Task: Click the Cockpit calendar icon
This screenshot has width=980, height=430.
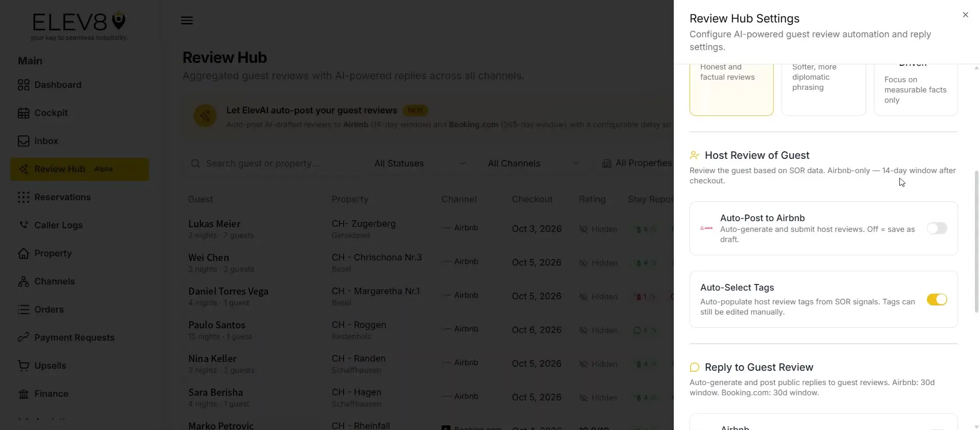Action: pyautogui.click(x=23, y=113)
